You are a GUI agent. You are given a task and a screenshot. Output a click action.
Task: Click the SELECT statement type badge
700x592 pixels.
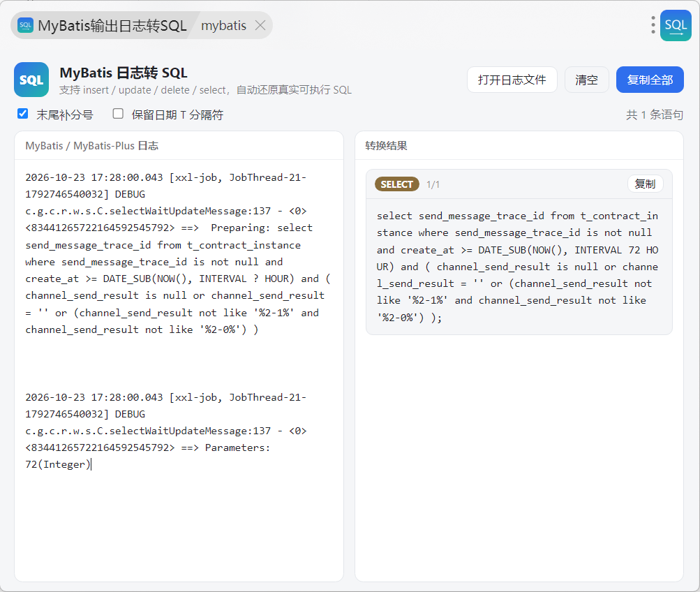pos(397,184)
